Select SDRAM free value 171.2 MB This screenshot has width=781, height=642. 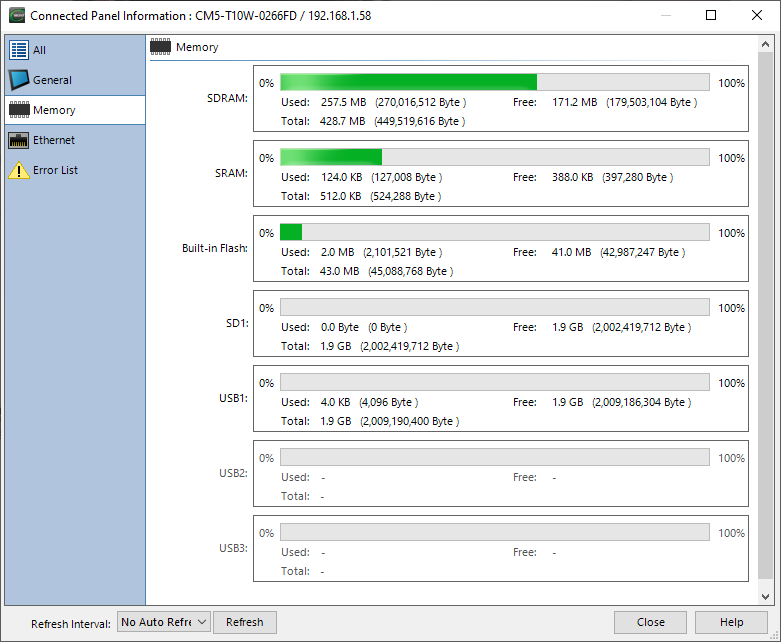click(574, 102)
